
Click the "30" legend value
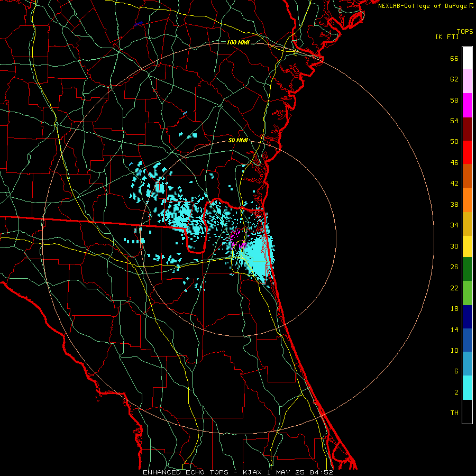coord(454,246)
